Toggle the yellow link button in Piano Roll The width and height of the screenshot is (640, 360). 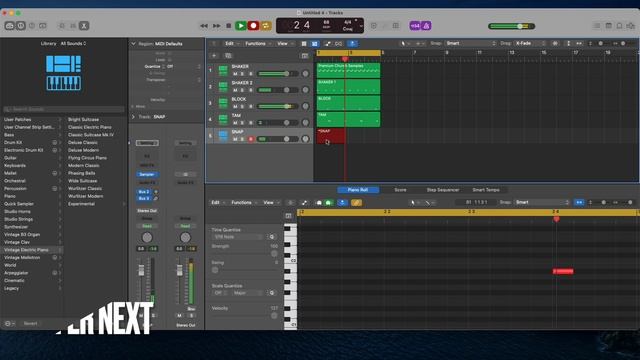pos(356,202)
